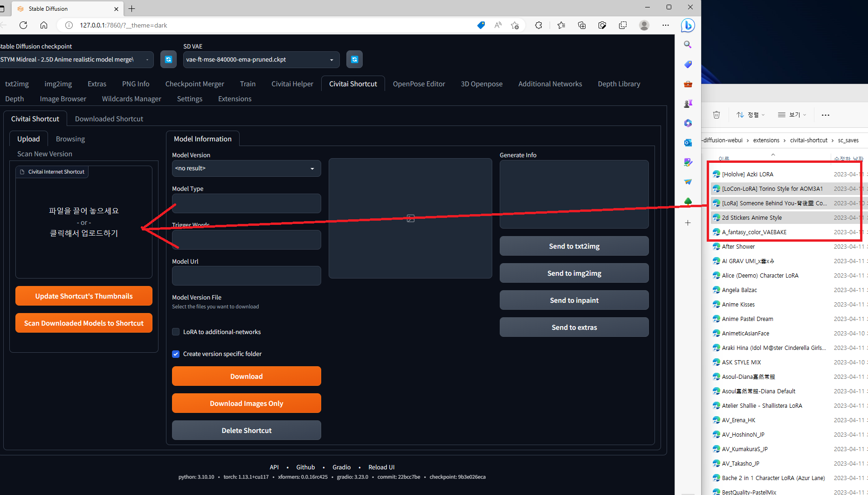Open the OpenPose Editor tab
The height and width of the screenshot is (495, 868).
tap(419, 84)
